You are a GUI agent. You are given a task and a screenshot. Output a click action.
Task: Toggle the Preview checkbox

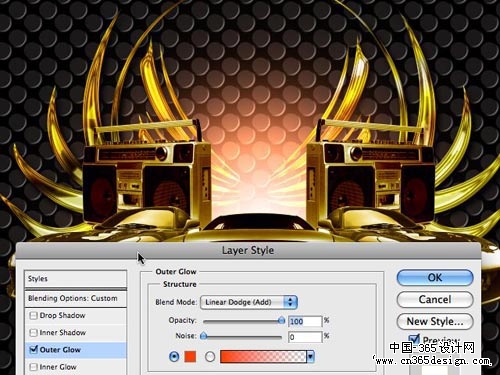click(414, 339)
